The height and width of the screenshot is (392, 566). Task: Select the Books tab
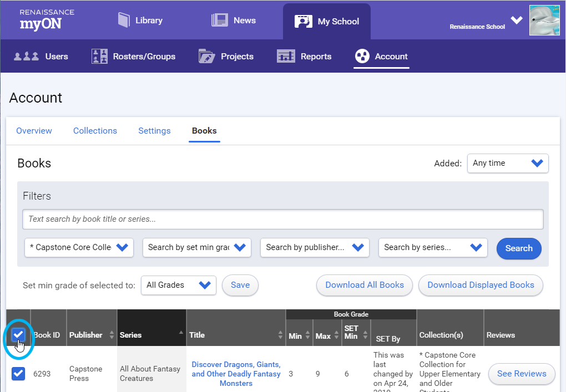click(x=204, y=131)
